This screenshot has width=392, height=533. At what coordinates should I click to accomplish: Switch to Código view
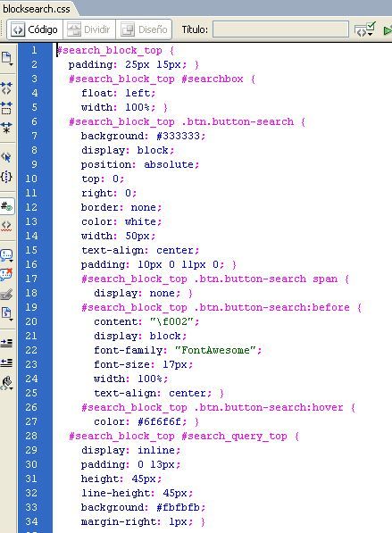tap(35, 30)
